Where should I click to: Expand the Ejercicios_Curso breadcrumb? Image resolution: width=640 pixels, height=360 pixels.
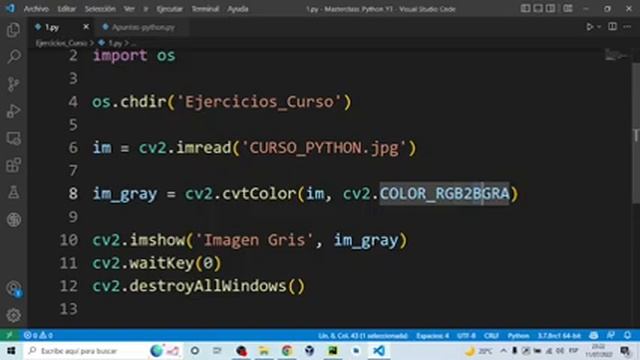(x=61, y=43)
